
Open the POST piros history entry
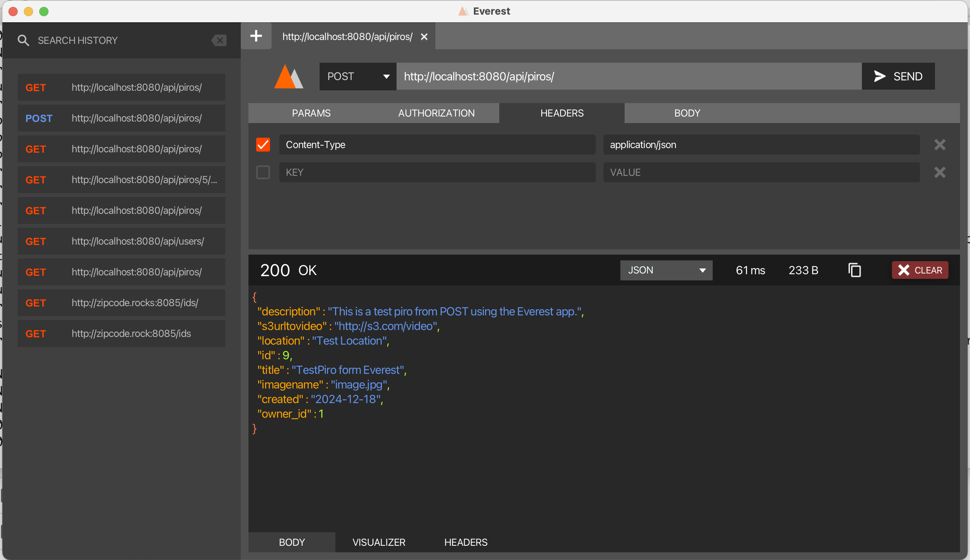122,118
